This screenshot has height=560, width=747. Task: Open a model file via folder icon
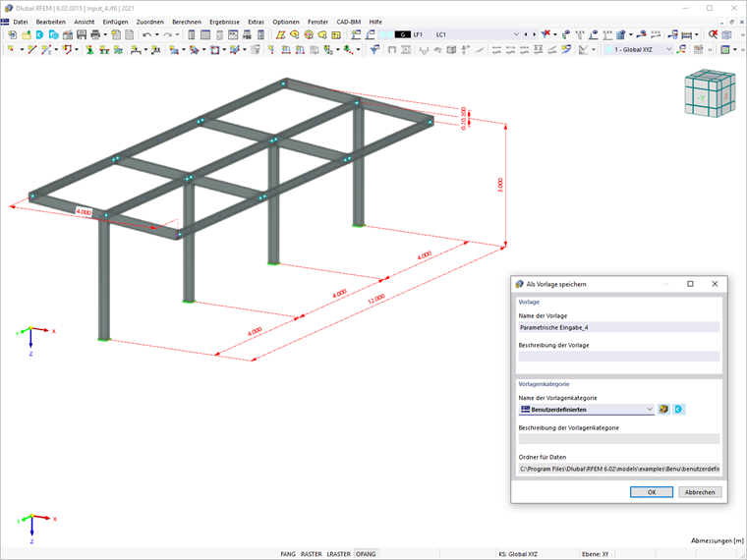(x=27, y=34)
